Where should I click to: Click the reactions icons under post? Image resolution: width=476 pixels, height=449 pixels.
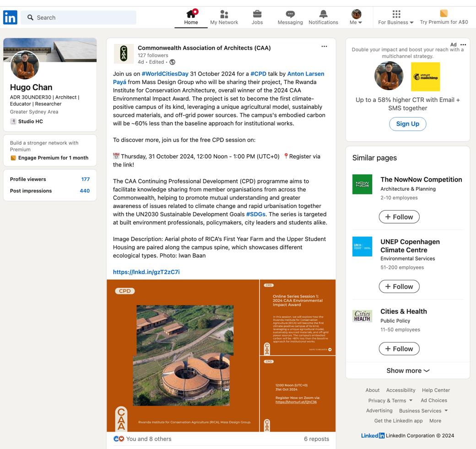click(x=119, y=438)
